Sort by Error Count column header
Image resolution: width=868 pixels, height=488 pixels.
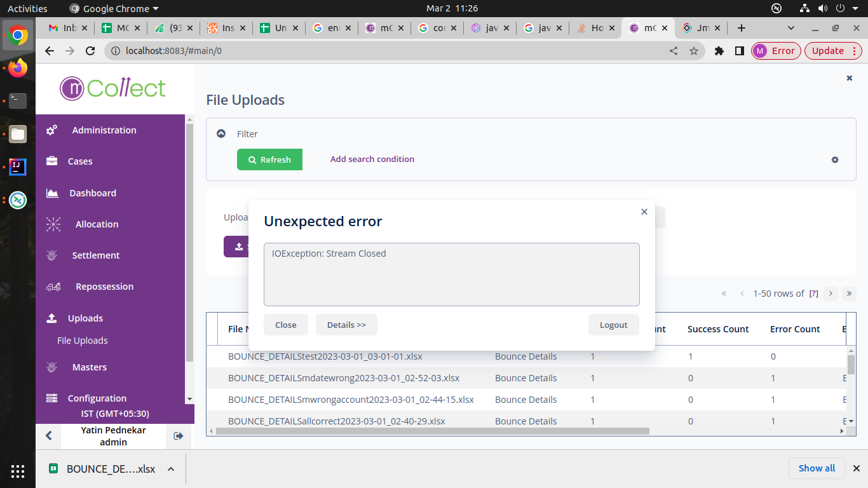point(795,329)
